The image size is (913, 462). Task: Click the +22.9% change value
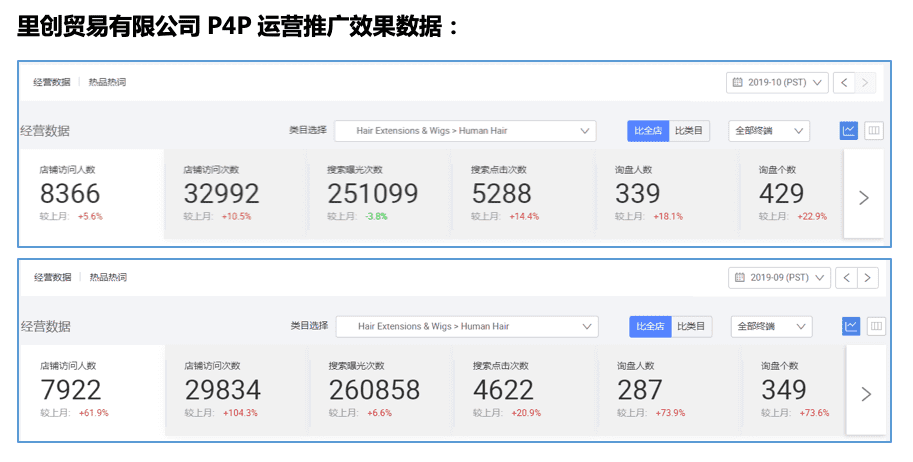click(812, 217)
